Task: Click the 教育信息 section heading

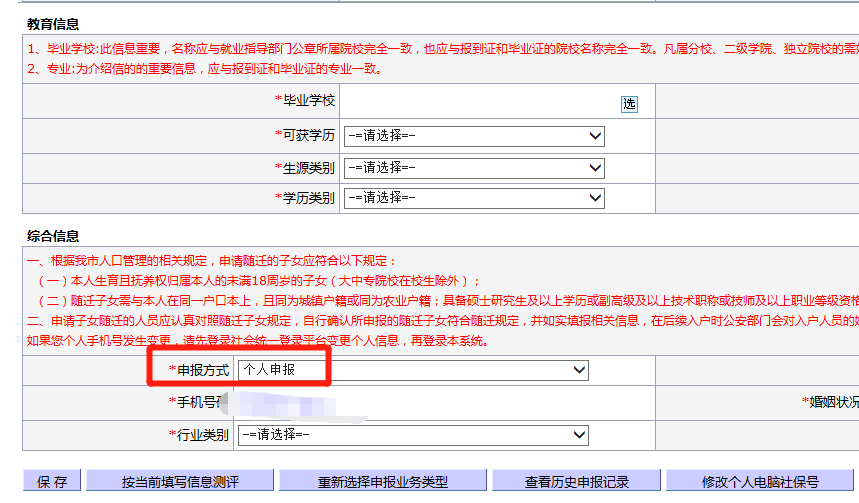Action: click(x=53, y=24)
